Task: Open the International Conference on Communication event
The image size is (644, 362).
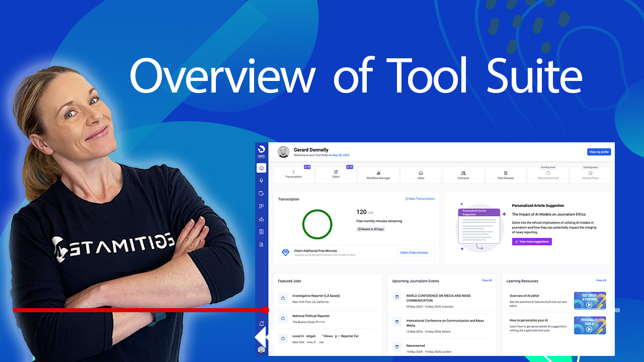Action: point(445,323)
